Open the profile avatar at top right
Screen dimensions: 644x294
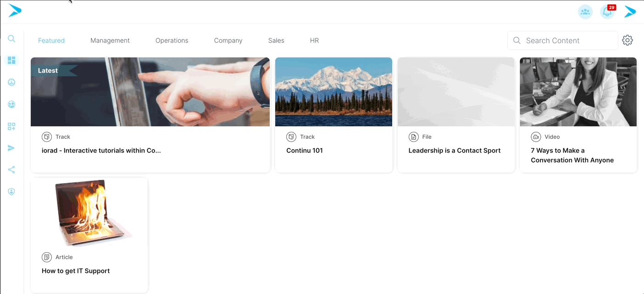point(630,12)
